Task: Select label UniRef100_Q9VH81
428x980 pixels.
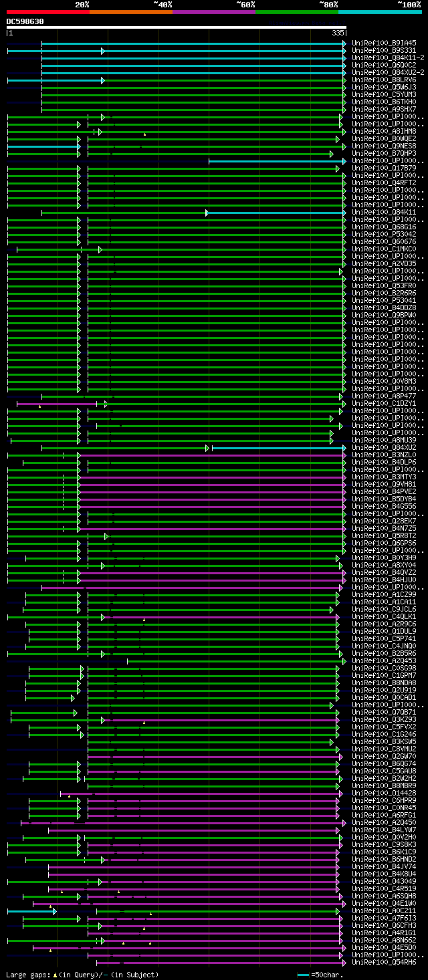Action: [x=384, y=484]
